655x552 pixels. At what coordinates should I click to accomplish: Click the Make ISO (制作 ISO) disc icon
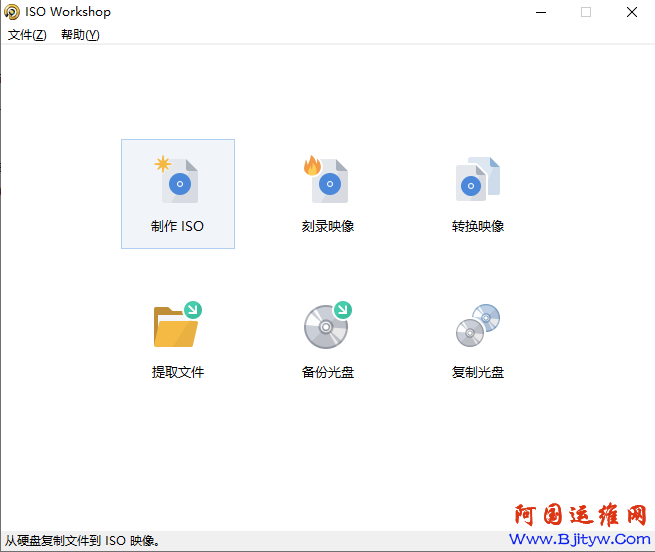click(x=178, y=180)
